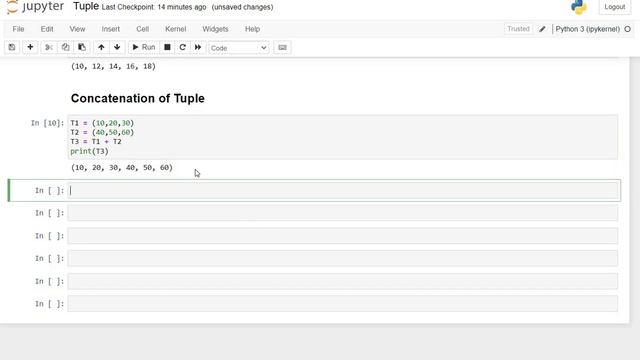The image size is (640, 360).
Task: Restart kernel and run all cells icon
Action: [198, 47]
